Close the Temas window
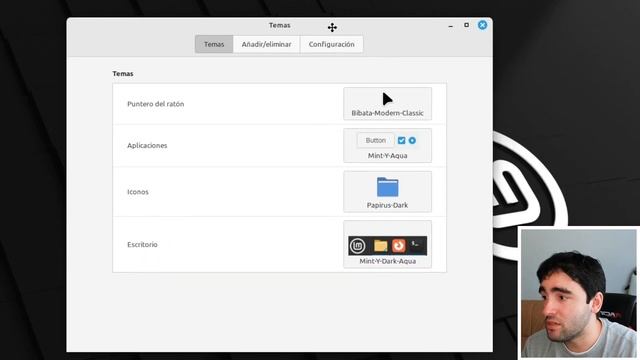The height and width of the screenshot is (360, 640). [482, 25]
